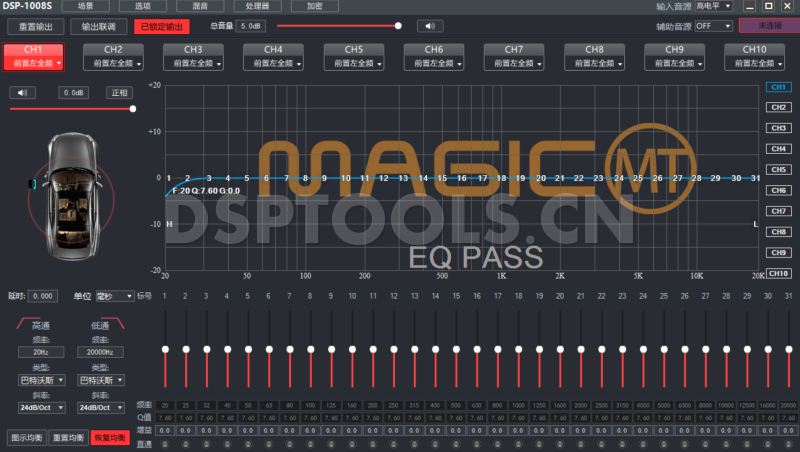This screenshot has height=452, width=800.
Task: Click the master volume slider handle
Action: pyautogui.click(x=398, y=26)
